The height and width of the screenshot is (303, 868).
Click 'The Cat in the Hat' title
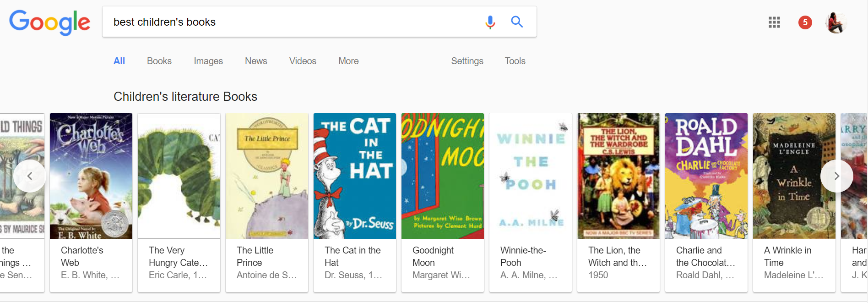click(x=353, y=256)
